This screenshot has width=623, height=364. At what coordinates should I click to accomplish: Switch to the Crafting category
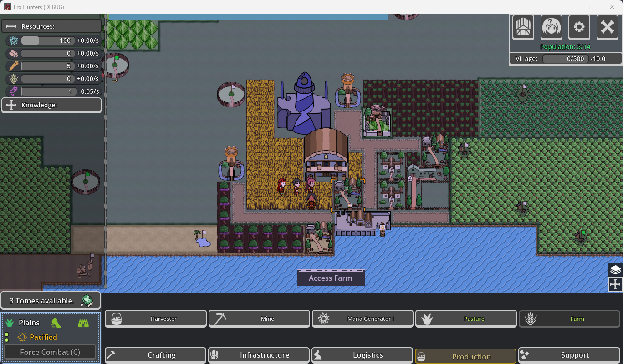point(155,355)
